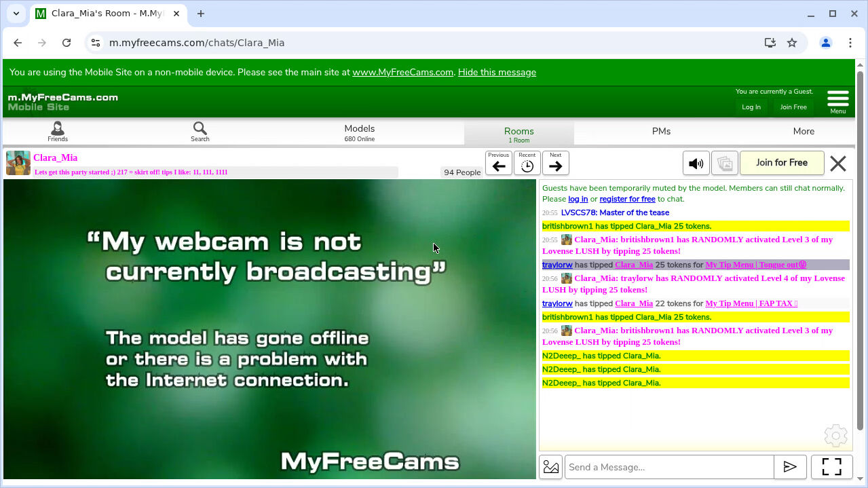The width and height of the screenshot is (868, 488).
Task: Open the PMs tab
Action: [x=661, y=132]
